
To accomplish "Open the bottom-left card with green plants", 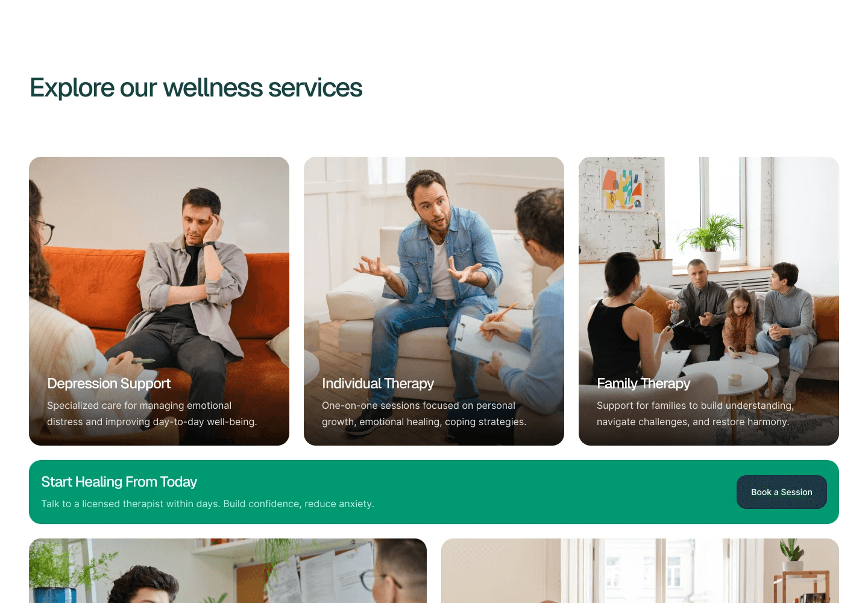I will tap(228, 570).
